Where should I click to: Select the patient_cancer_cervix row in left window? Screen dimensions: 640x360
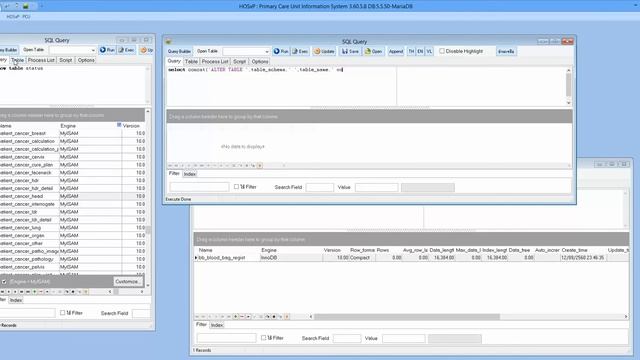point(73,157)
